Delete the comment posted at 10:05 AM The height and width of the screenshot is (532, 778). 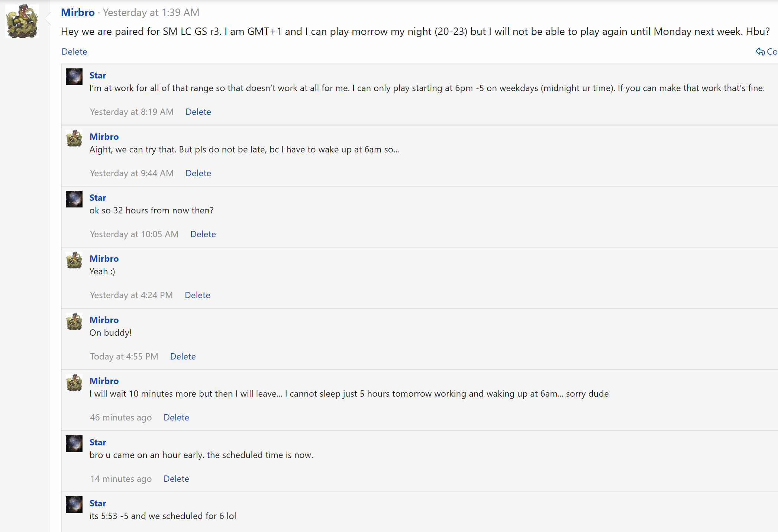click(203, 234)
